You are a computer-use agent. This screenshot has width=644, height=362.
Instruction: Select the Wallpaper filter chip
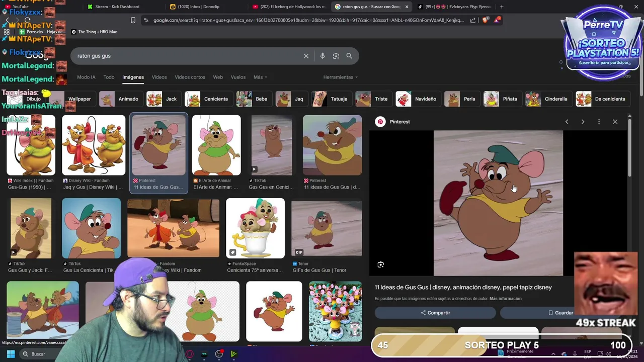click(x=71, y=99)
